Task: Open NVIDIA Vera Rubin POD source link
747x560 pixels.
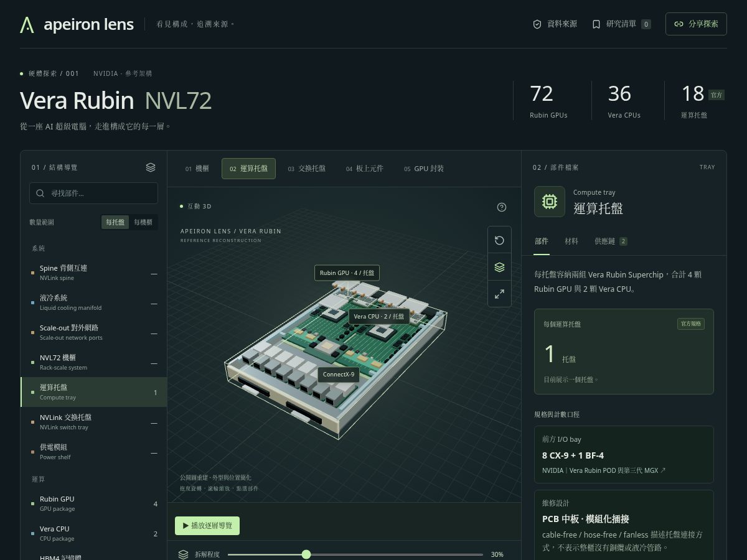Action: point(604,470)
